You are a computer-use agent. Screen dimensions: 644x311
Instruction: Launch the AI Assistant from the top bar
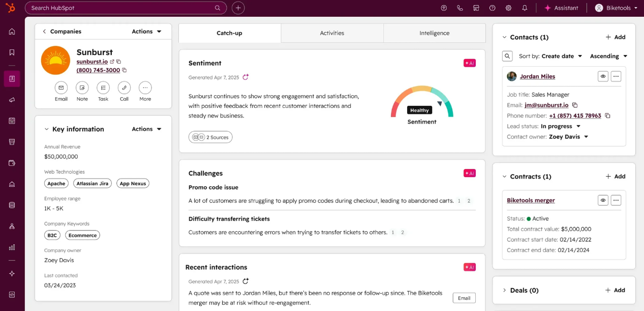561,8
